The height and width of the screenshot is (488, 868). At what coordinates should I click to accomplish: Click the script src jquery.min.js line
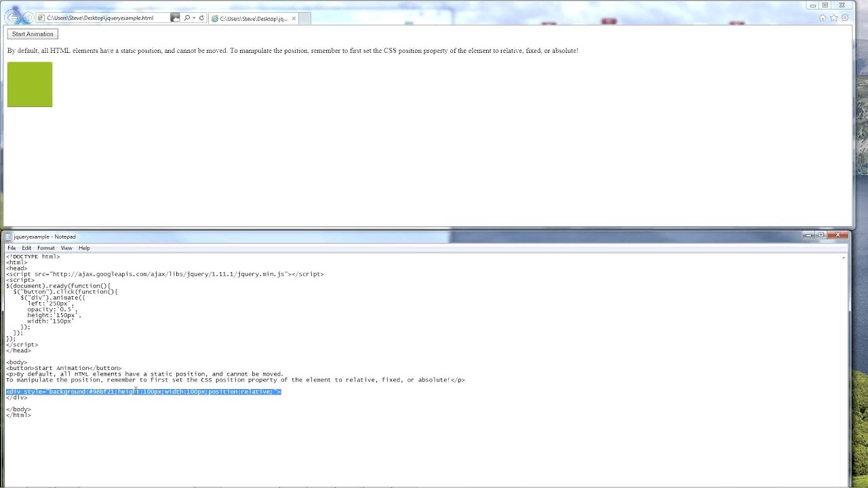point(165,274)
